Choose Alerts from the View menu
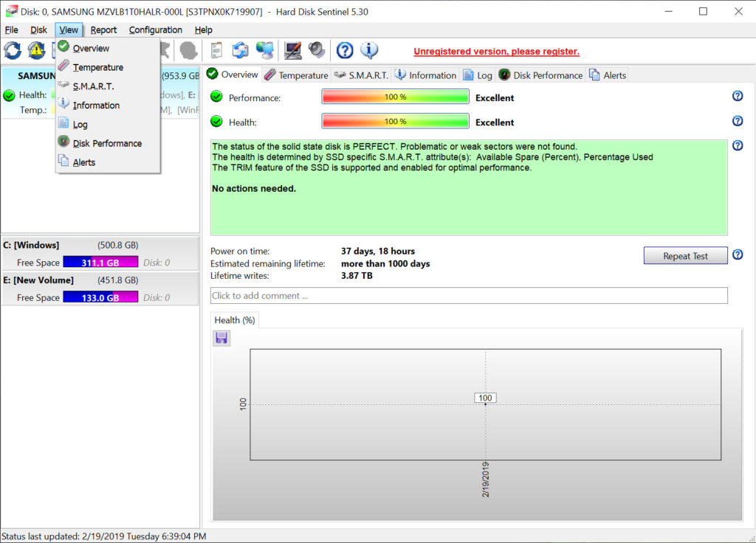756x543 pixels. pyautogui.click(x=108, y=162)
